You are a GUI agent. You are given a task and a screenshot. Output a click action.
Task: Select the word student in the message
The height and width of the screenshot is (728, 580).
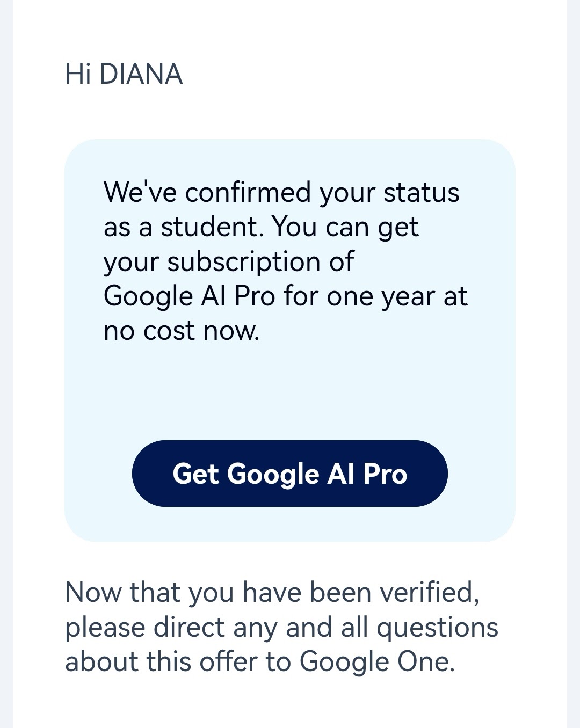click(212, 227)
